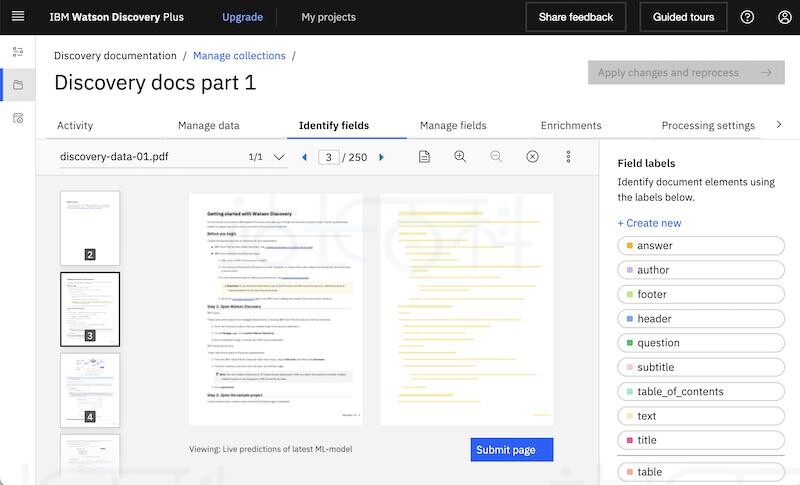Open page 4 thumbnail
Image resolution: width=800 pixels, height=485 pixels.
click(90, 390)
